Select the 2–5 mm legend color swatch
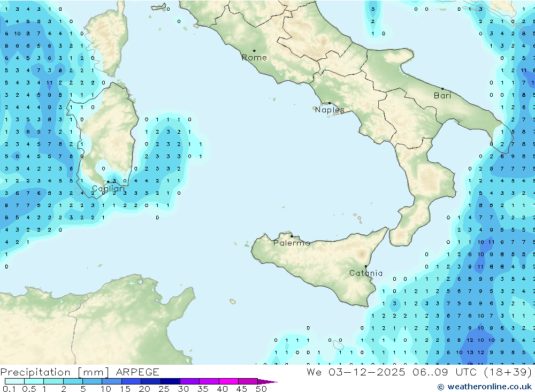The height and width of the screenshot is (392, 535). click(73, 381)
